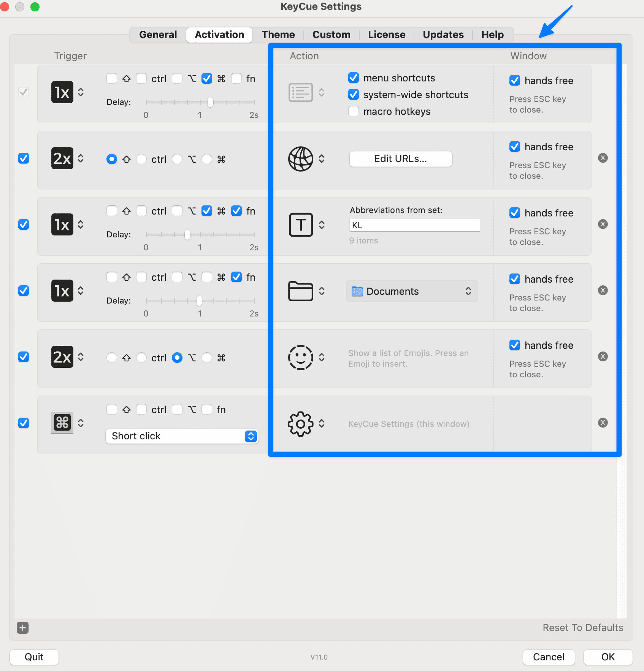Screen dimensions: 644x671
Task: Remove the Edit URLs trigger row
Action: [x=603, y=158]
